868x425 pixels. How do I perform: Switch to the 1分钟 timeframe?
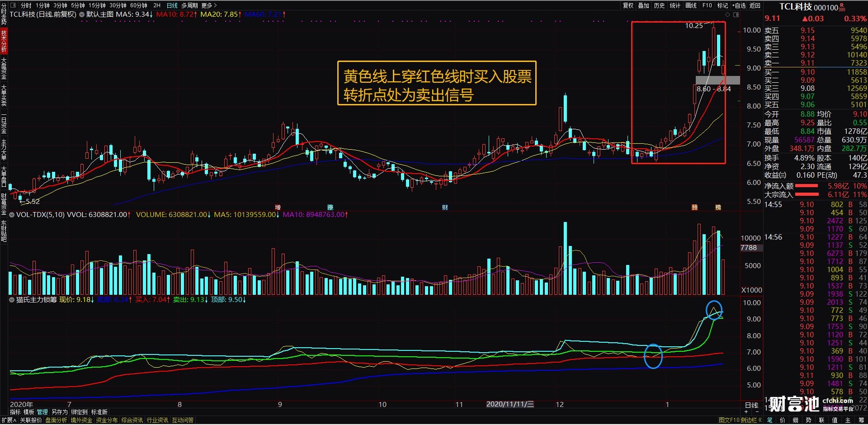click(43, 5)
